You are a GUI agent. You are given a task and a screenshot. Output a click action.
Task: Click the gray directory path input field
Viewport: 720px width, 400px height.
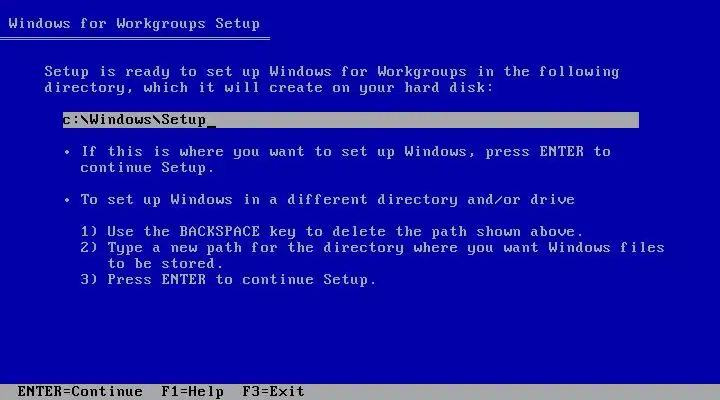point(351,120)
